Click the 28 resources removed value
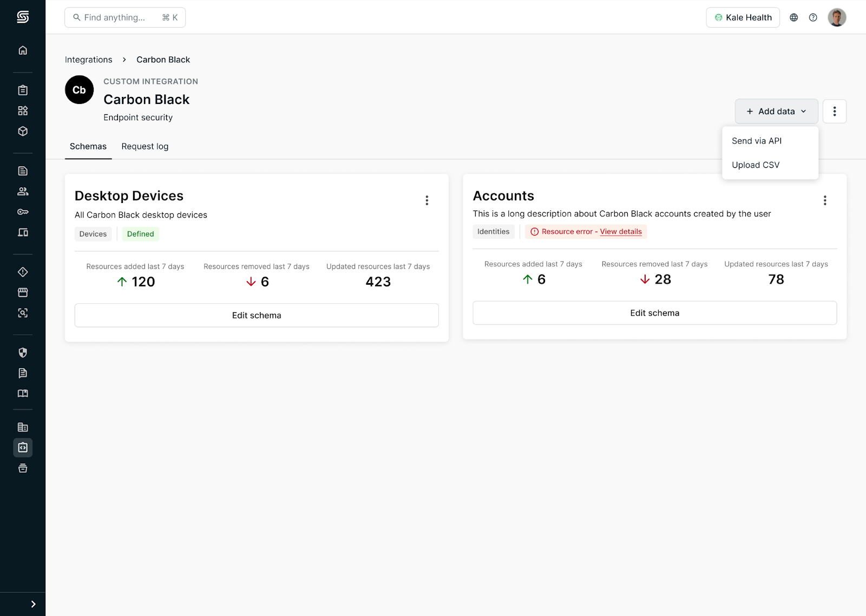This screenshot has height=616, width=866. [x=663, y=280]
